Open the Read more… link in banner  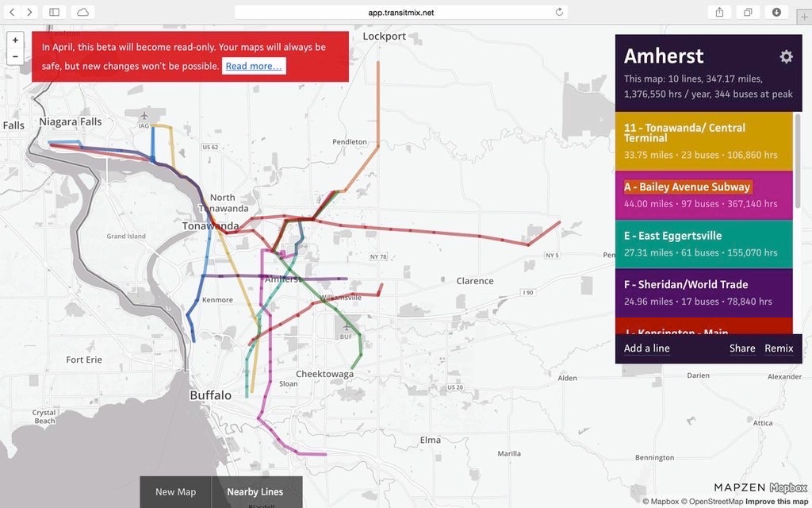click(x=254, y=66)
